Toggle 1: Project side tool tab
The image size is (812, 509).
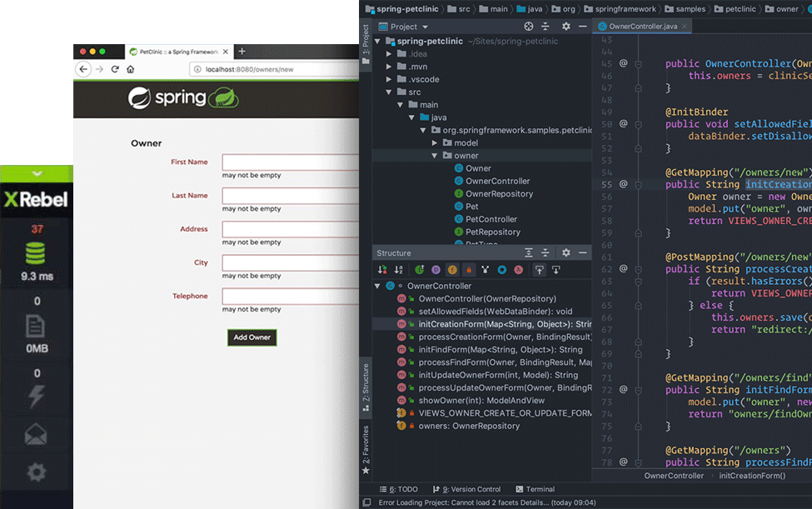[366, 44]
